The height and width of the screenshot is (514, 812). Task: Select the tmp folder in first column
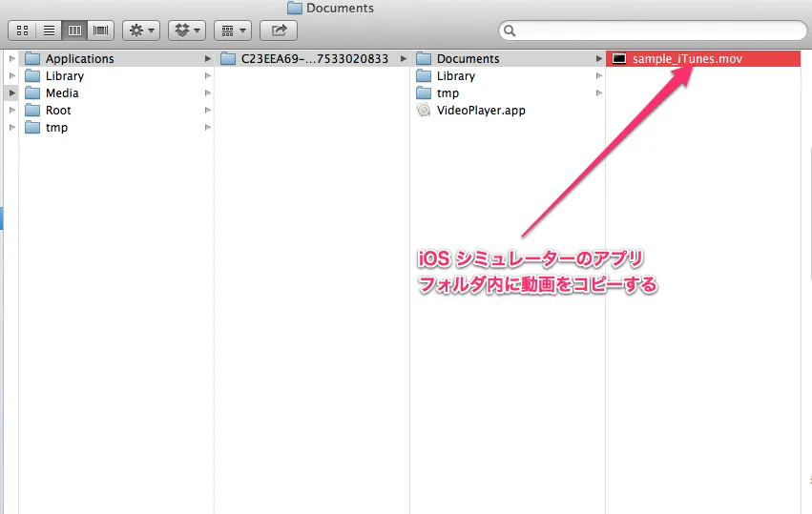coord(116,128)
